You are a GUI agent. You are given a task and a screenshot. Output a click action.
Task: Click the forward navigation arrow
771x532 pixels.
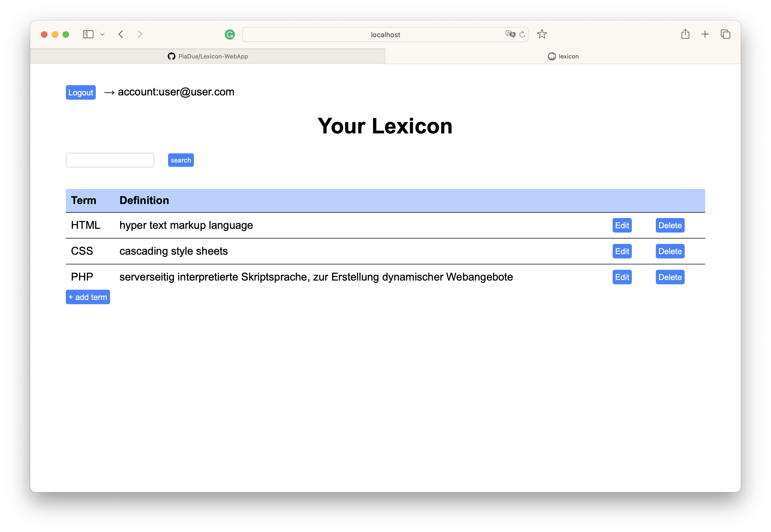pos(140,34)
